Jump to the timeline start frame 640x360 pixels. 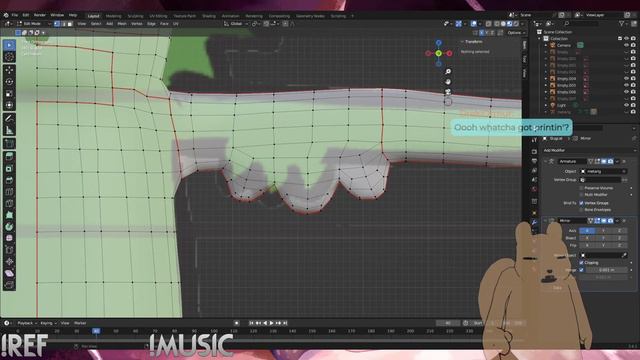click(x=251, y=323)
